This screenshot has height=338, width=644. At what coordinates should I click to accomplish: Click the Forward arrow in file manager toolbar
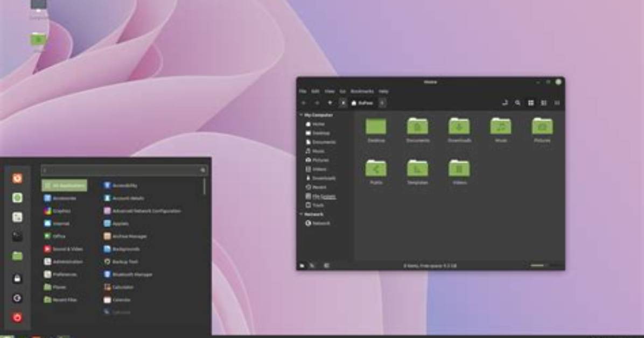pos(317,103)
